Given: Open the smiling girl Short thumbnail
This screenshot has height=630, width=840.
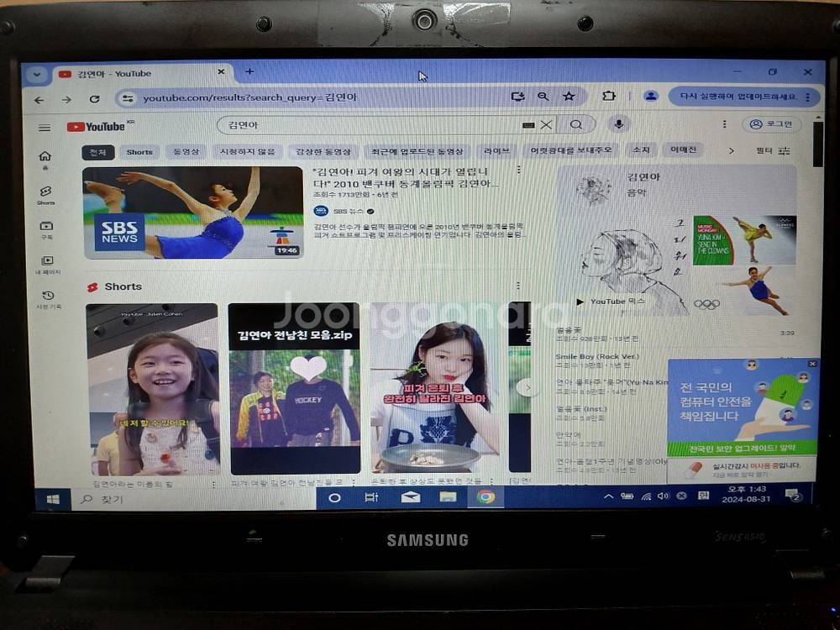Looking at the screenshot, I should (153, 390).
